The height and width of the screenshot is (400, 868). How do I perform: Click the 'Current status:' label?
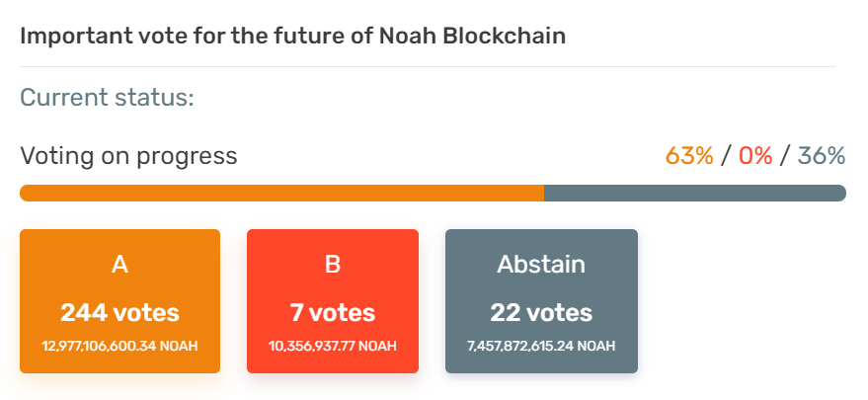tap(107, 98)
